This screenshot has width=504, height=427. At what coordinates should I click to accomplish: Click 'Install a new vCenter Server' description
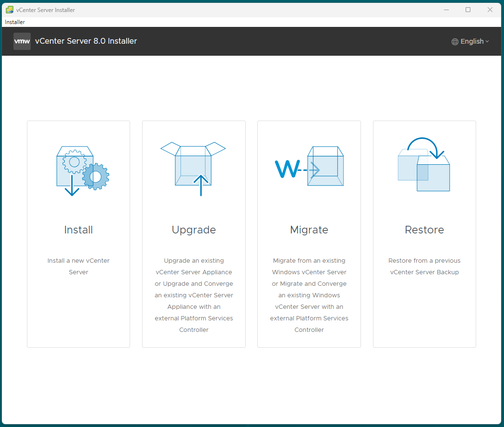click(x=78, y=266)
